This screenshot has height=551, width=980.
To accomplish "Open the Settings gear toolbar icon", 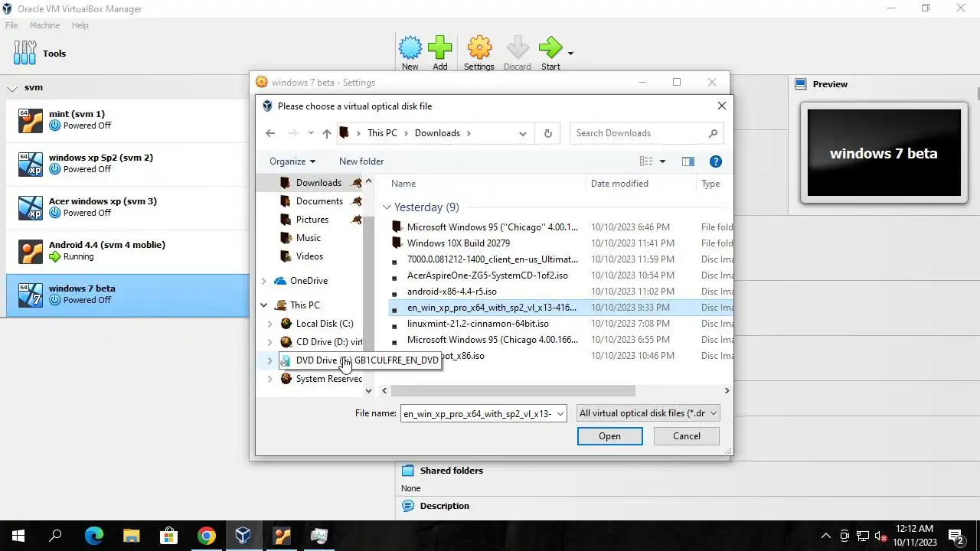I will point(479,47).
